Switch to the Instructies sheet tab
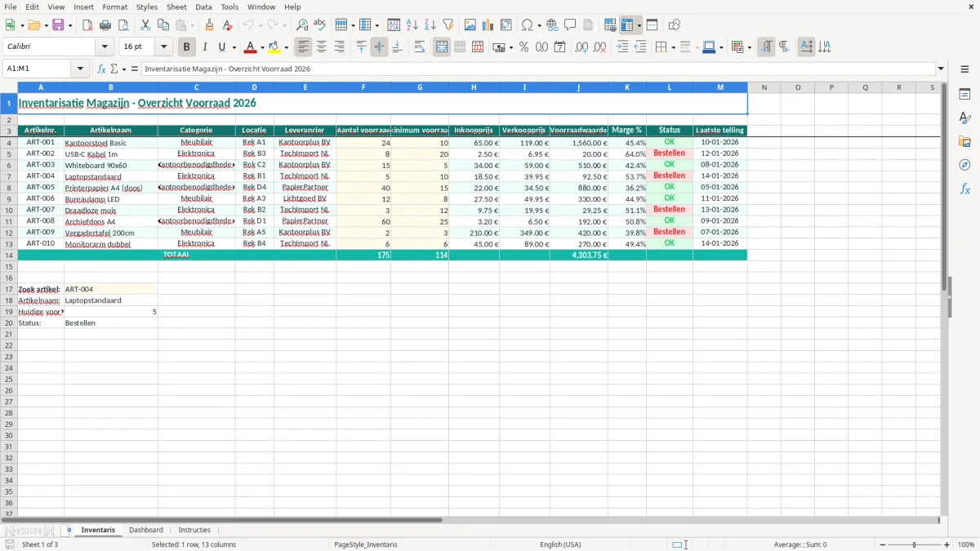This screenshot has width=980, height=551. click(x=194, y=530)
